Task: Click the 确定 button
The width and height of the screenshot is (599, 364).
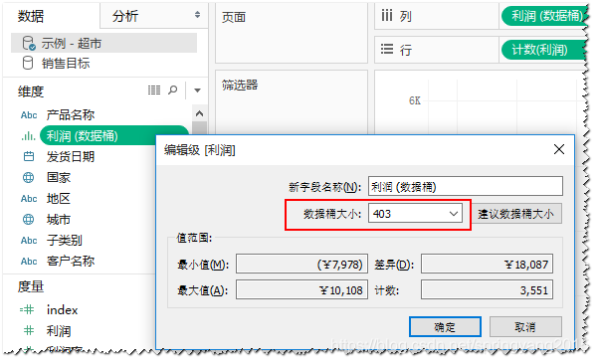Action: [445, 327]
